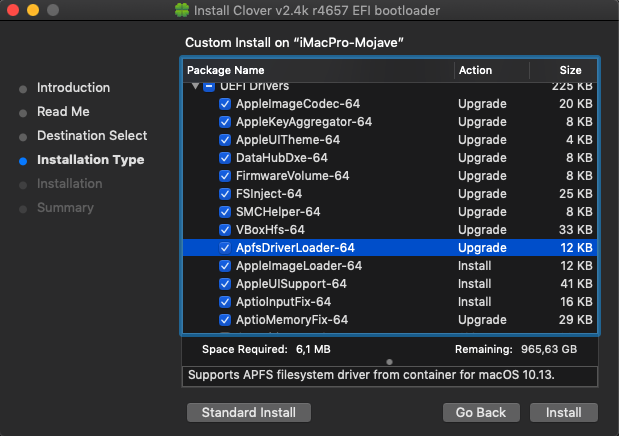Go to the Introduction step
The width and height of the screenshot is (619, 436).
[x=73, y=88]
